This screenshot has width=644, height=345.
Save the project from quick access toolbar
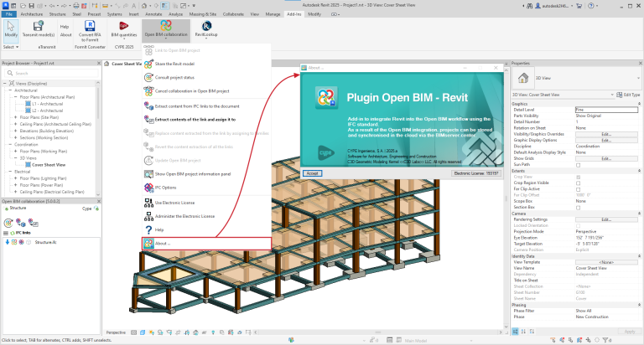pyautogui.click(x=31, y=6)
